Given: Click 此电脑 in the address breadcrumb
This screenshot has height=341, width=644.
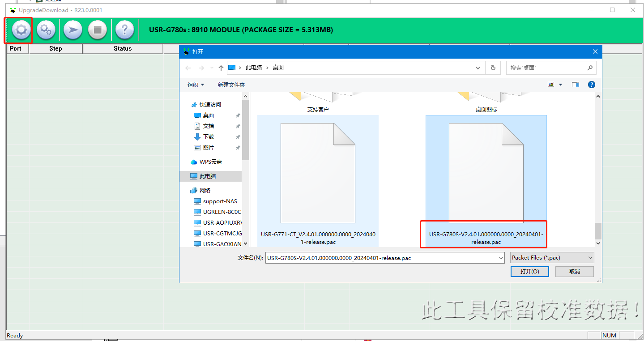Looking at the screenshot, I should pos(254,68).
